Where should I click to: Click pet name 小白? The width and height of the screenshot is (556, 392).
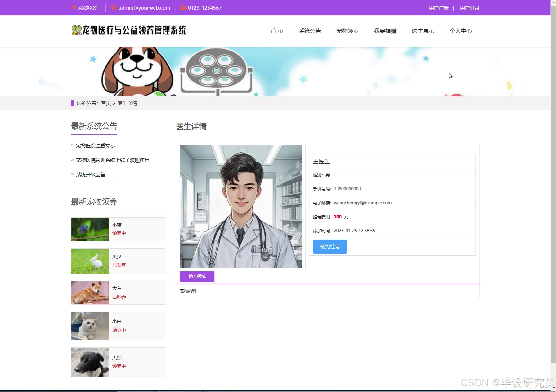pos(117,321)
